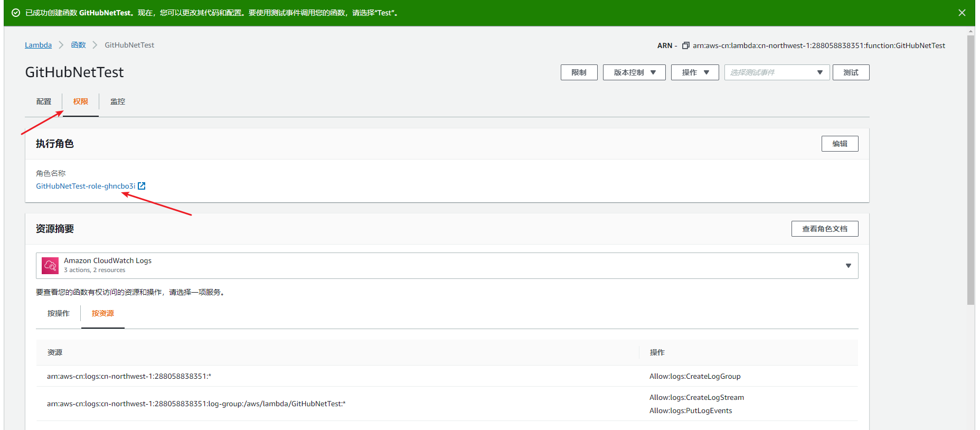Select log-group /aws/lambda/GitHubNetTest resource row

(x=447, y=404)
